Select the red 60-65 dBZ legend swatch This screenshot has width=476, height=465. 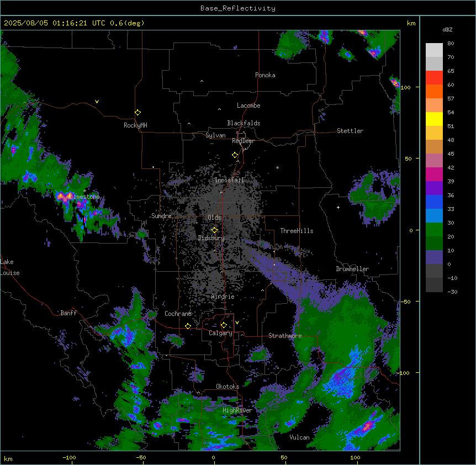[x=434, y=78]
